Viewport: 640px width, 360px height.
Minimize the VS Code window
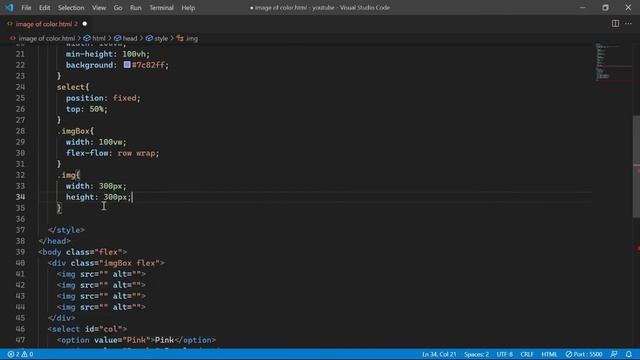pos(582,8)
